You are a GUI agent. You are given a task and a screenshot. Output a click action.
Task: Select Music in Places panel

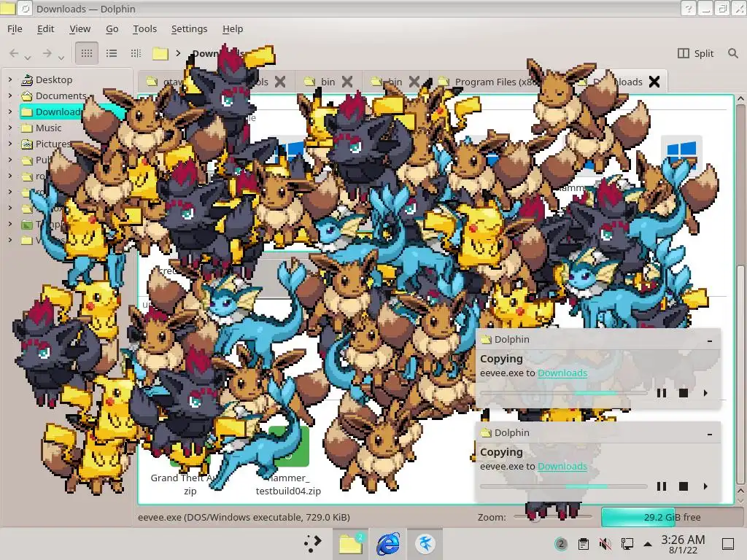click(47, 128)
